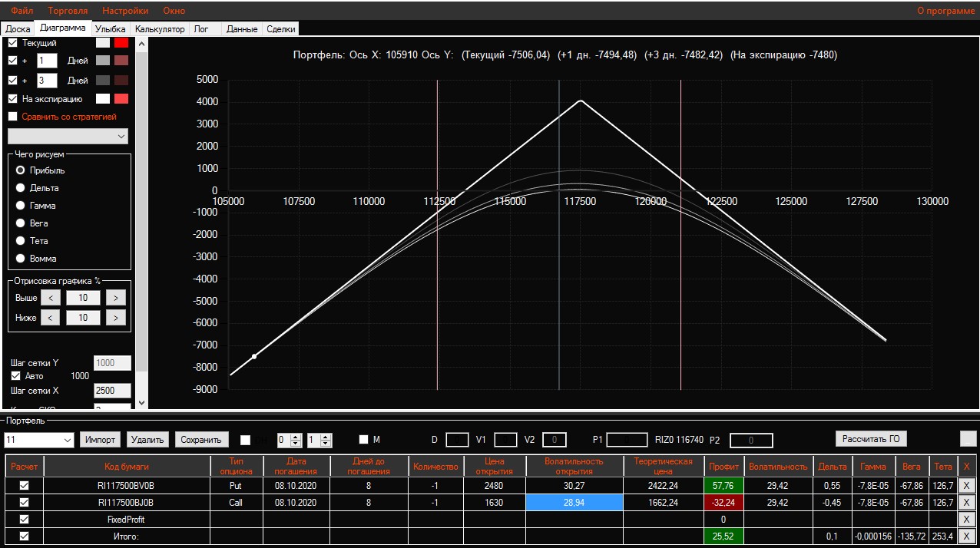
Task: Delete the RI117500BV0B Put row with X
Action: (x=967, y=485)
